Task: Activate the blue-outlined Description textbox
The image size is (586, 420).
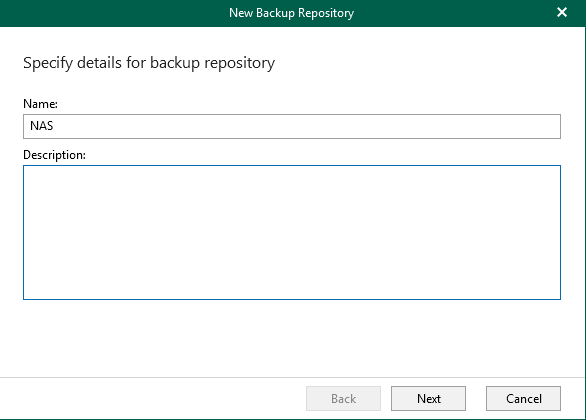Action: tap(292, 232)
